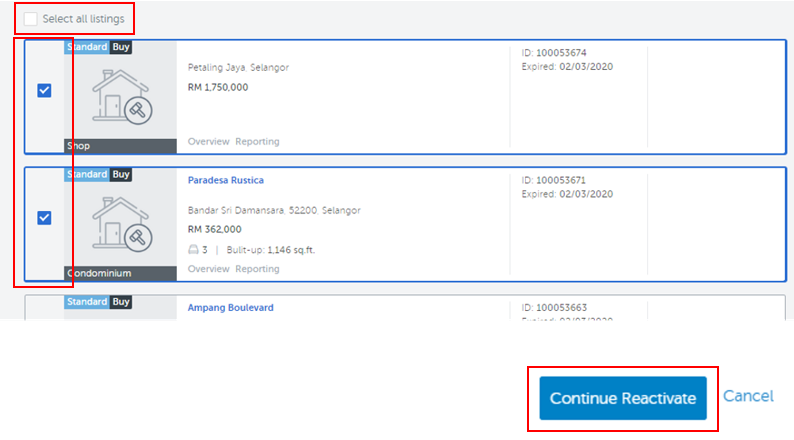Click the RM 1,750,000 price
The width and height of the screenshot is (794, 440).
(x=218, y=88)
